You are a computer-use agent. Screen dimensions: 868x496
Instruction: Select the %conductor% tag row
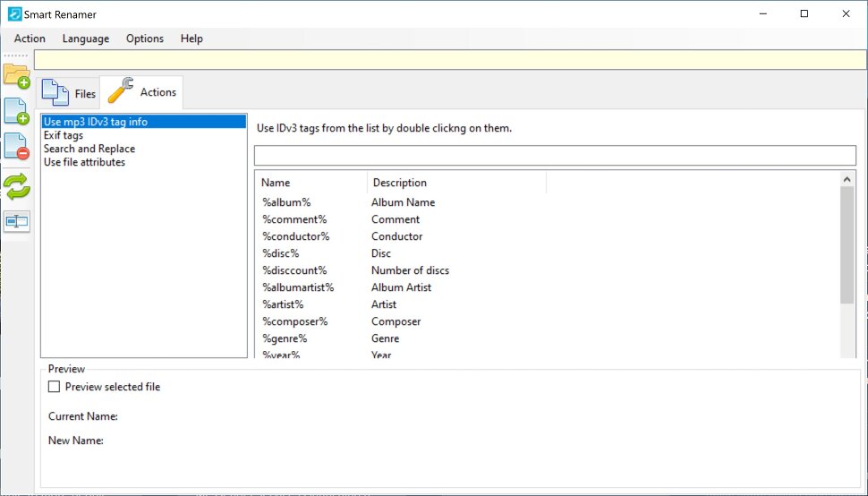547,236
